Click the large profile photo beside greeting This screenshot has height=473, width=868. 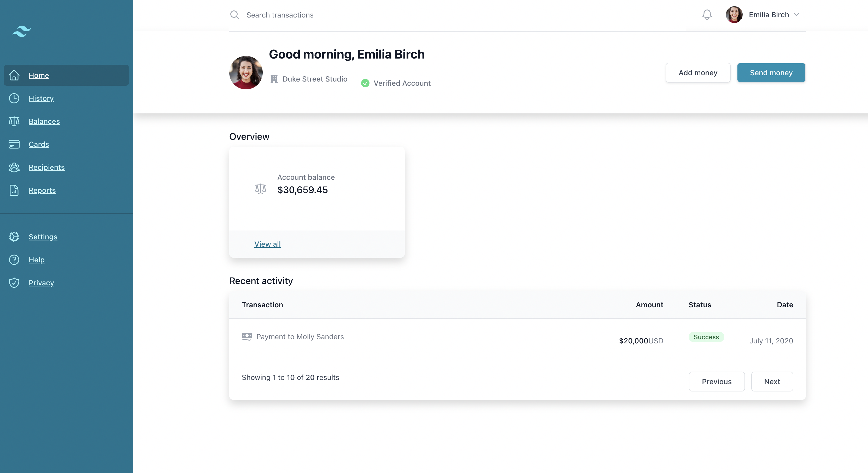click(246, 72)
